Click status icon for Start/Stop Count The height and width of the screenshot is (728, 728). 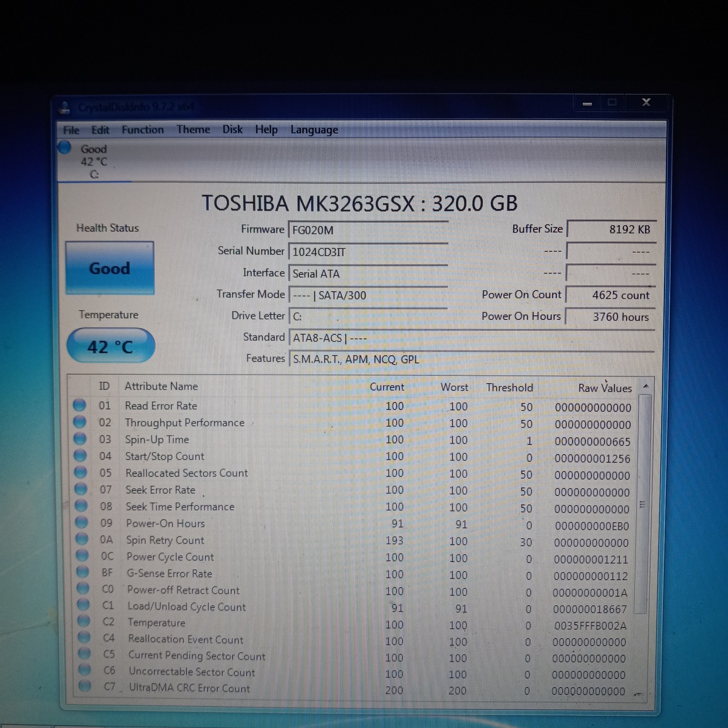click(80, 455)
